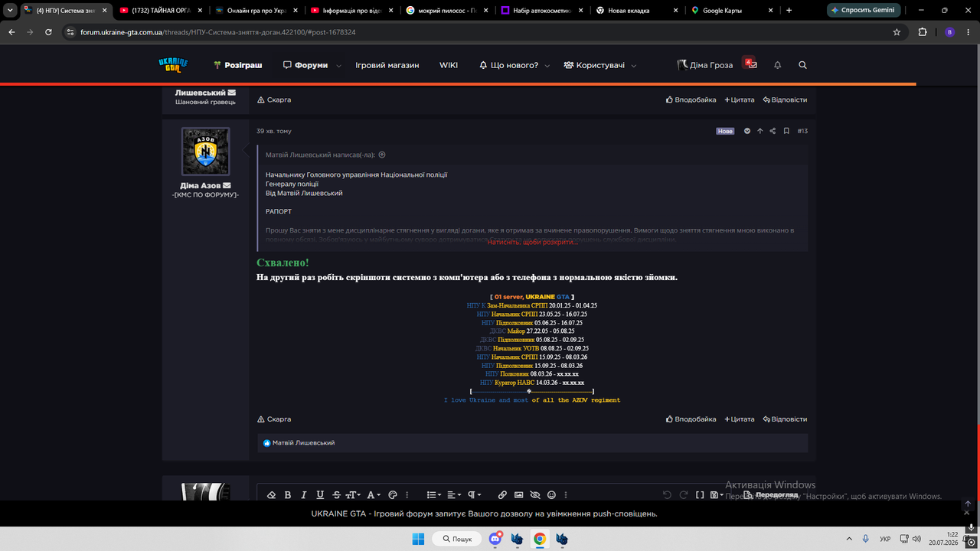
Task: Open the Ігровий магазин menu item
Action: click(x=387, y=65)
